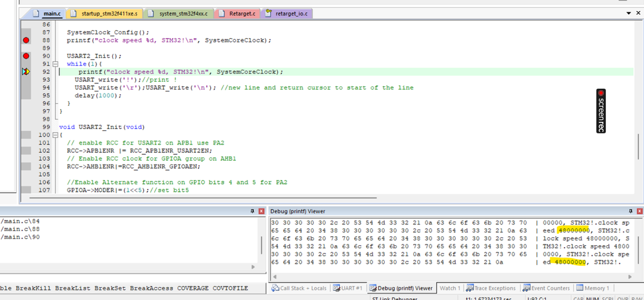Screen dimensions: 644x300
Task: Close the panel listing main.c breakpoints
Action: click(x=261, y=211)
